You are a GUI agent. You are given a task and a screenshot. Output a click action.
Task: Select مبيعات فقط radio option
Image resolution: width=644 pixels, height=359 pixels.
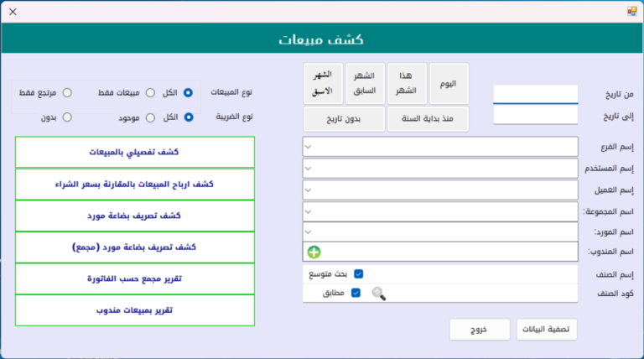coord(150,92)
